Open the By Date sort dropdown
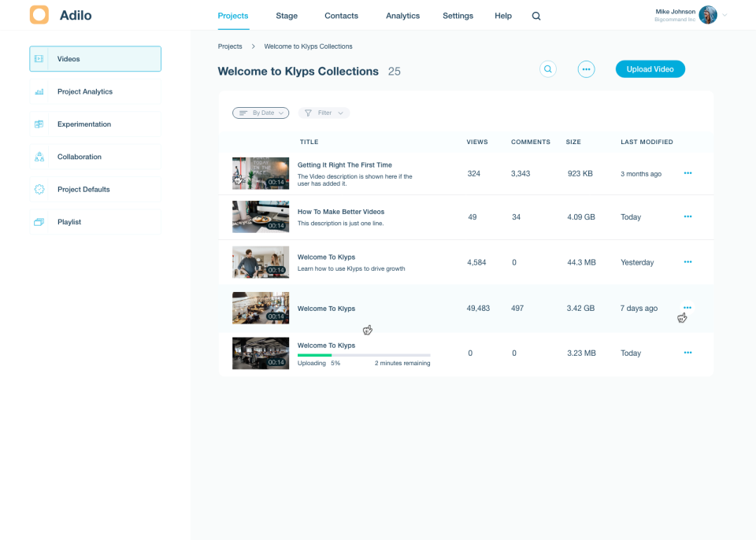The height and width of the screenshot is (540, 756). click(261, 113)
